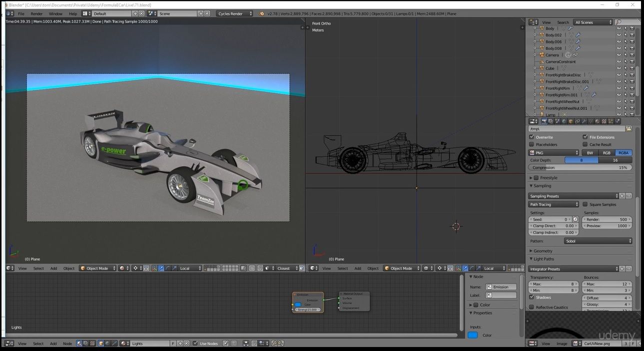The image size is (644, 351).
Task: Toggle selectability arrow of FrontRightRim
Action: 626,88
